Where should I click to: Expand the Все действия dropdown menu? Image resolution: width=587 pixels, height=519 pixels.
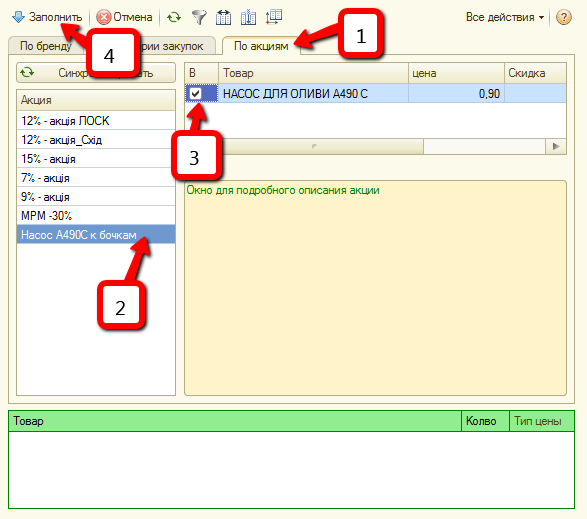pyautogui.click(x=505, y=17)
